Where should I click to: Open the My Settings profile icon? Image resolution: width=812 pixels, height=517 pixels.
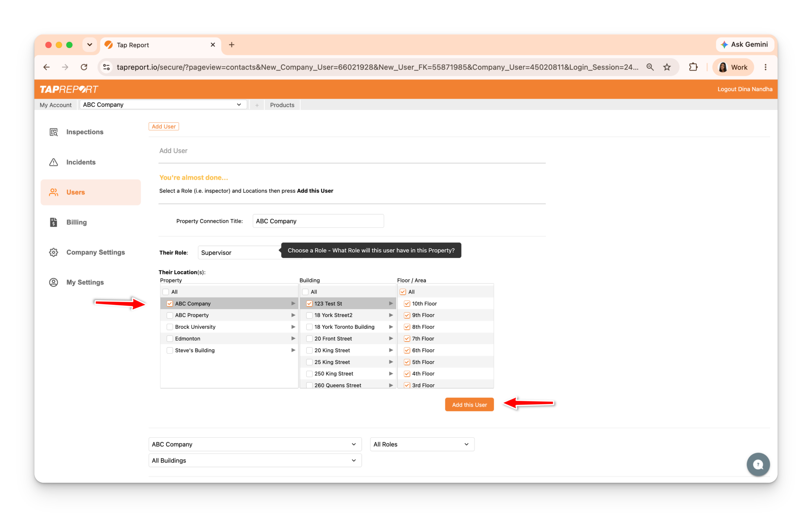tap(54, 282)
